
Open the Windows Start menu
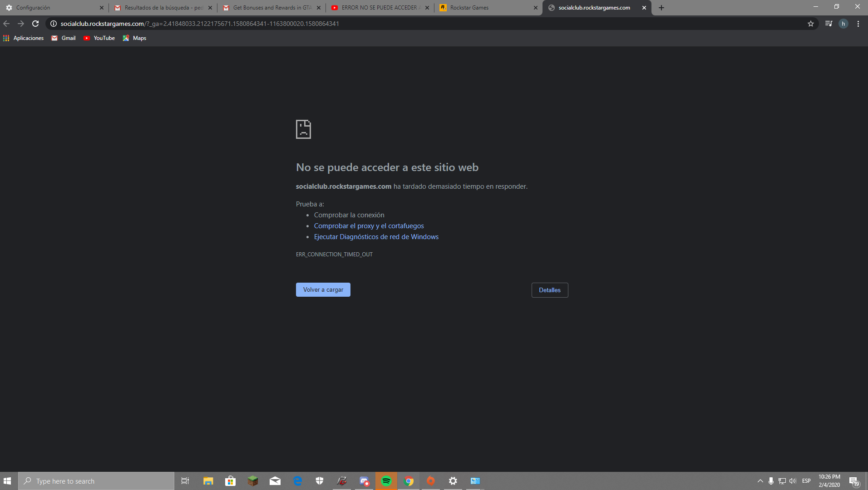7,481
